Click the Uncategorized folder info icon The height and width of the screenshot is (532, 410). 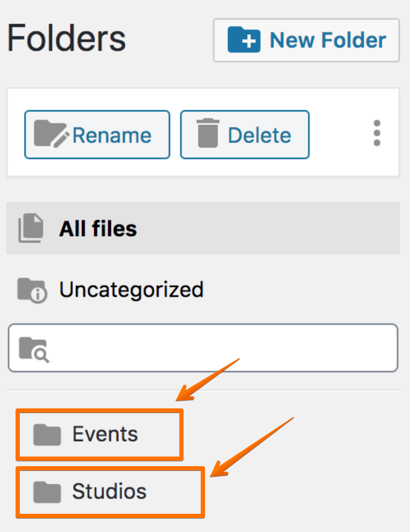coord(32,290)
